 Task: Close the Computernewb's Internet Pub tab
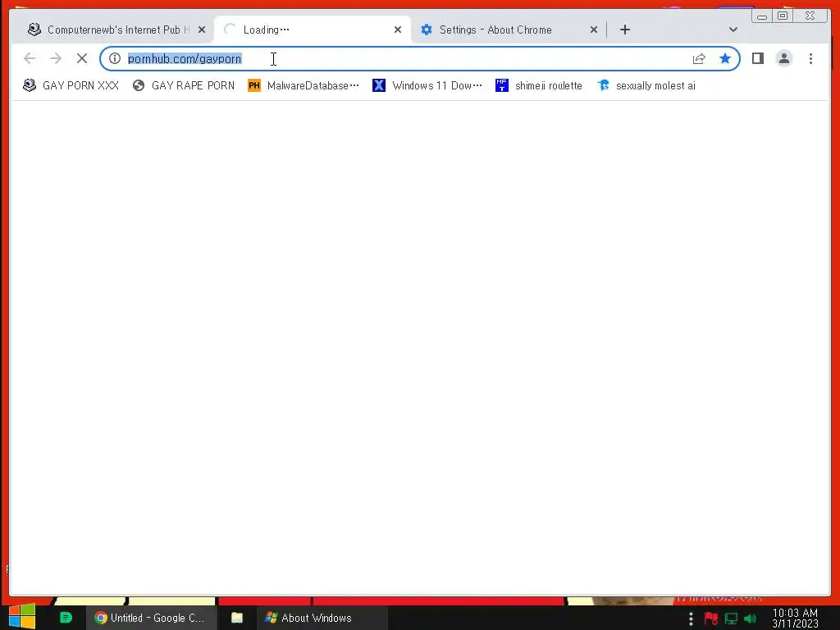click(x=202, y=30)
